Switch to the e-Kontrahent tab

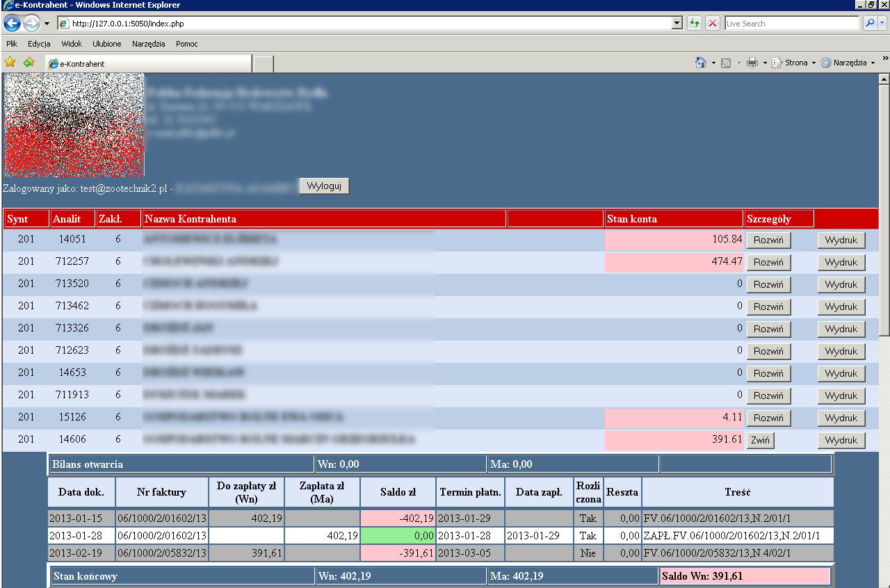147,64
